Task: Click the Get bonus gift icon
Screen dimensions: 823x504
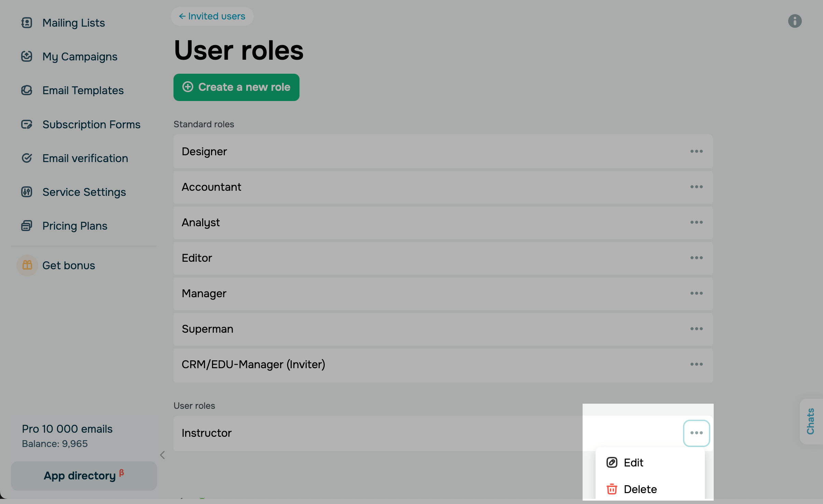Action: (x=27, y=265)
